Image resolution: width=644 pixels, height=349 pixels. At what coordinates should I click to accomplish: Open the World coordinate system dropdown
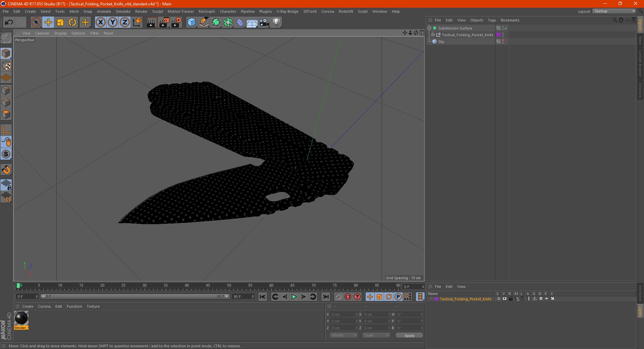pyautogui.click(x=344, y=335)
